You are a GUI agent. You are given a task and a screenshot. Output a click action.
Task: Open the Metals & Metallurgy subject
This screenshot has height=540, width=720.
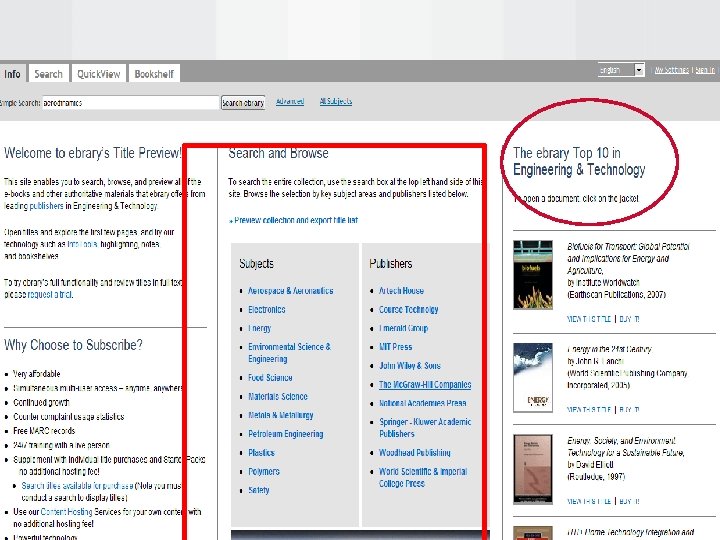tap(281, 415)
